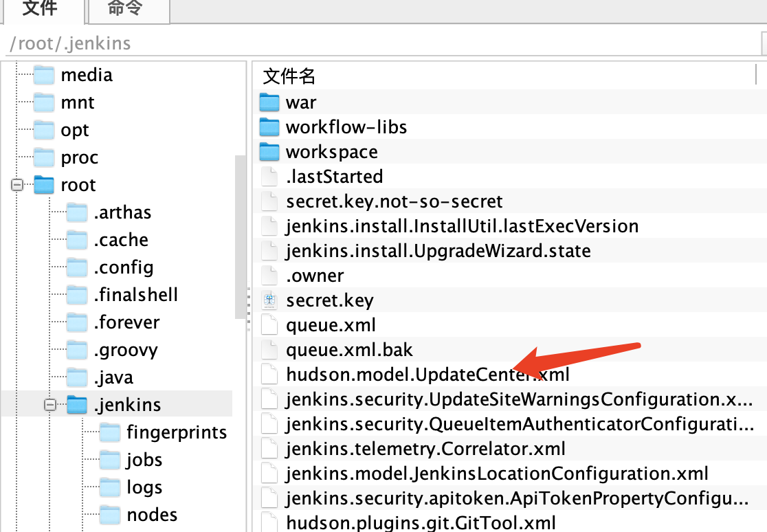Click the queue.xml file icon
Viewport: 767px width, 532px height.
pos(269,324)
